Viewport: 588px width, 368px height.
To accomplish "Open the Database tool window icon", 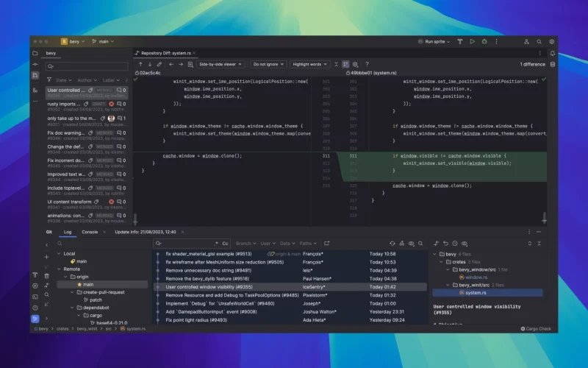I will point(553,64).
